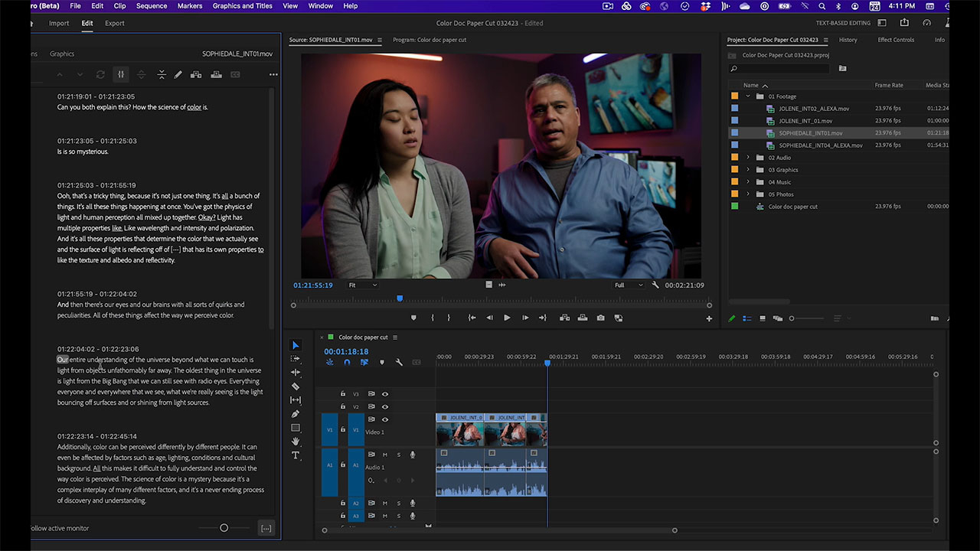
Task: Open the Fit zoom level dropdown
Action: click(363, 285)
